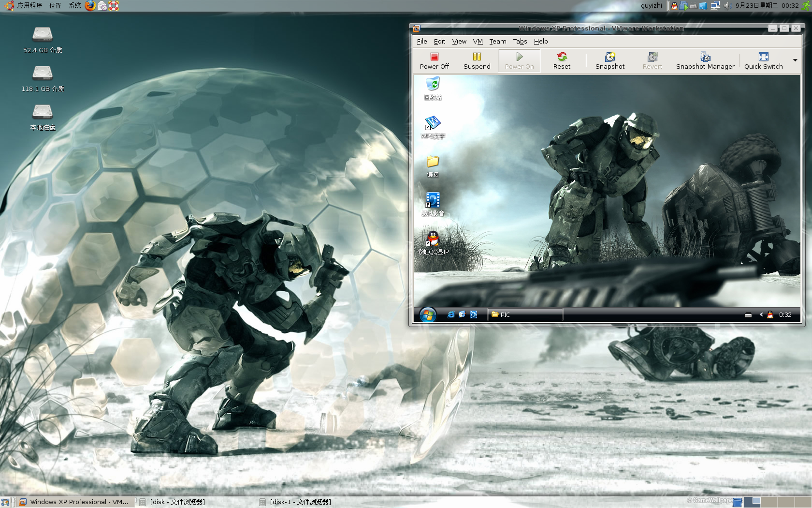Click the QQ penguin icon in top panel
Viewport: 812px width, 508px height.
674,6
